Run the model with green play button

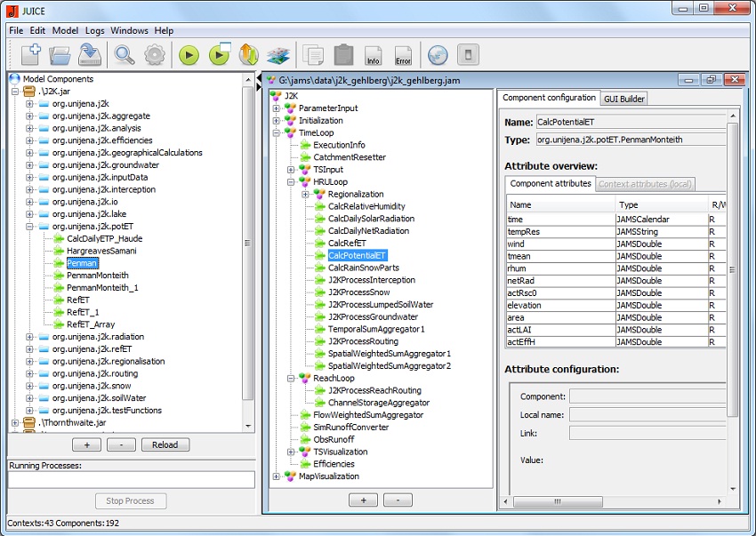[189, 55]
